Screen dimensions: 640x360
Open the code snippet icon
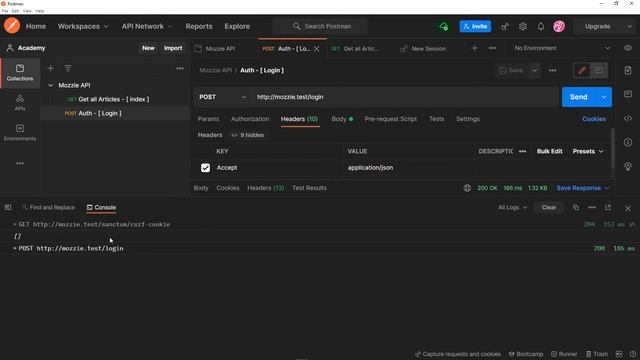628,118
